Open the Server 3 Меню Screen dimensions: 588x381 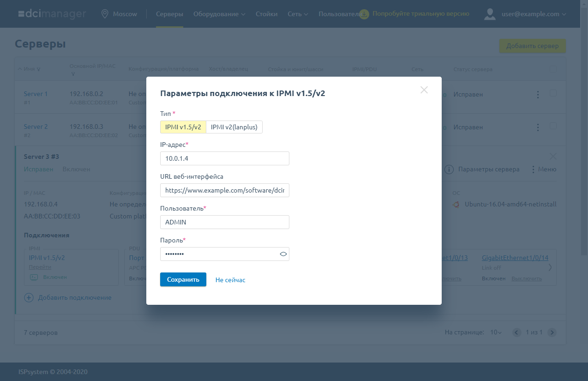tap(543, 169)
